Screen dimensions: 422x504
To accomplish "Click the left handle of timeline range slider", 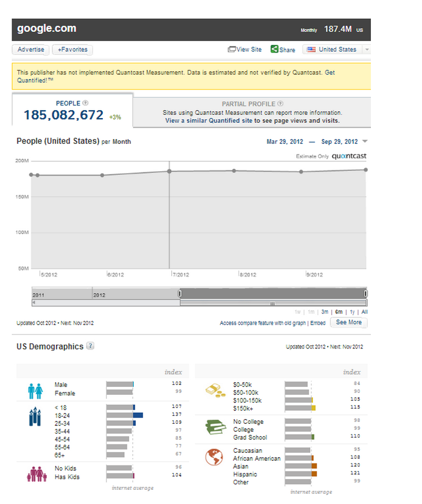I will click(180, 293).
